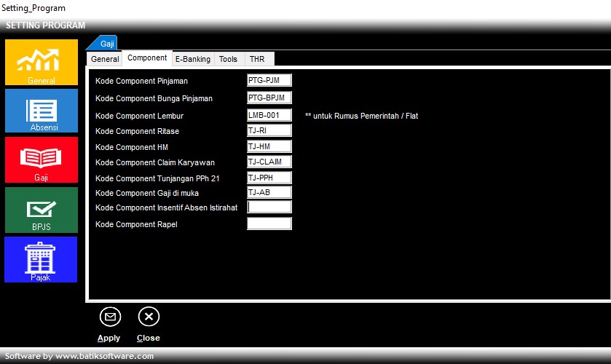Click the Close X icon
Viewport: 611px width, 364px height.
coord(149,317)
